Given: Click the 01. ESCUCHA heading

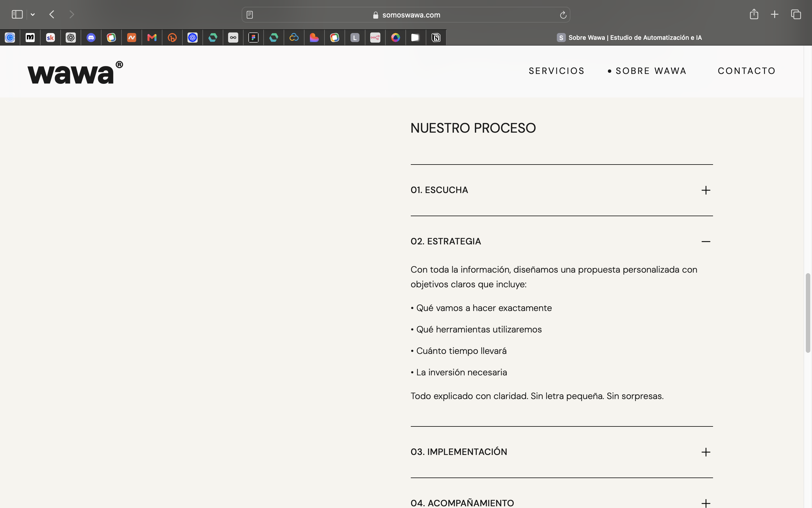Looking at the screenshot, I should pos(439,190).
